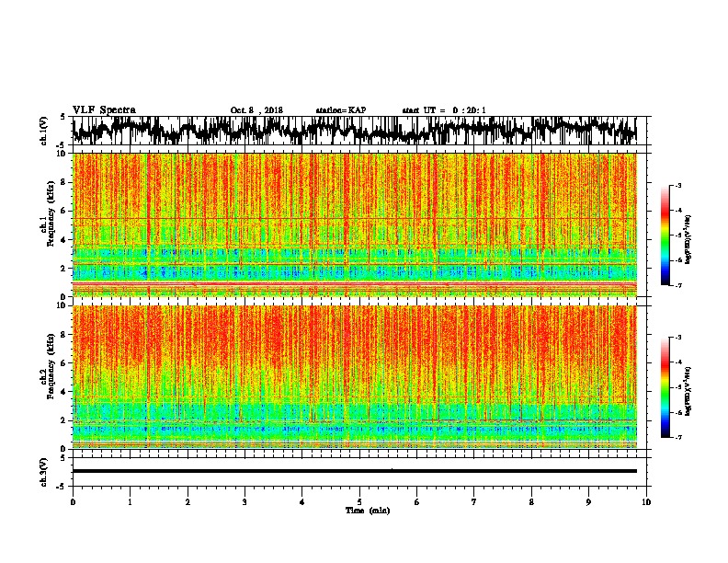Click time axis tick label "2"
This screenshot has width=728, height=563.
[x=188, y=502]
